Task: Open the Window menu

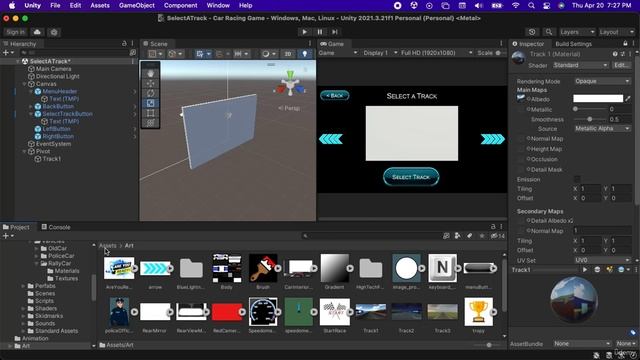Action: [x=218, y=5]
